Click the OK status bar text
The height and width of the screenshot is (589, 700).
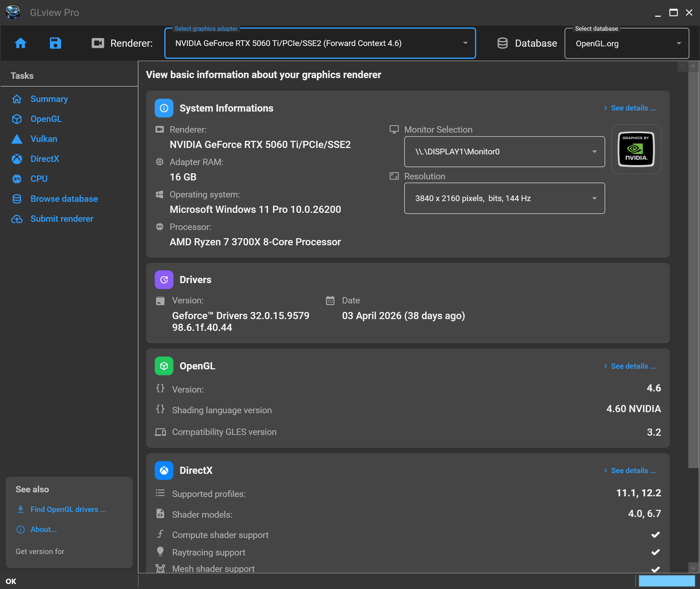pos(11,581)
